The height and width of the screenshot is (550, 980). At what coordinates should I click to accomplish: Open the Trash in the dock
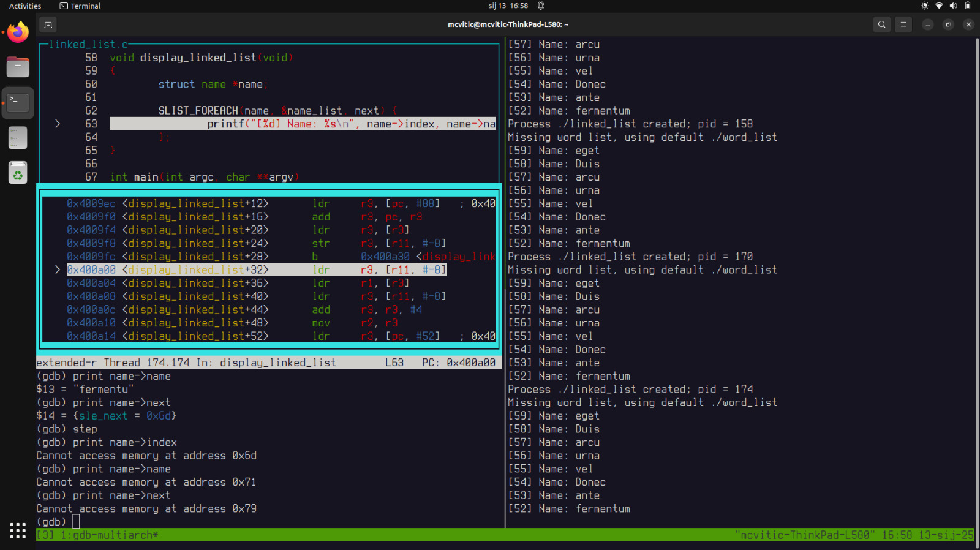[18, 173]
